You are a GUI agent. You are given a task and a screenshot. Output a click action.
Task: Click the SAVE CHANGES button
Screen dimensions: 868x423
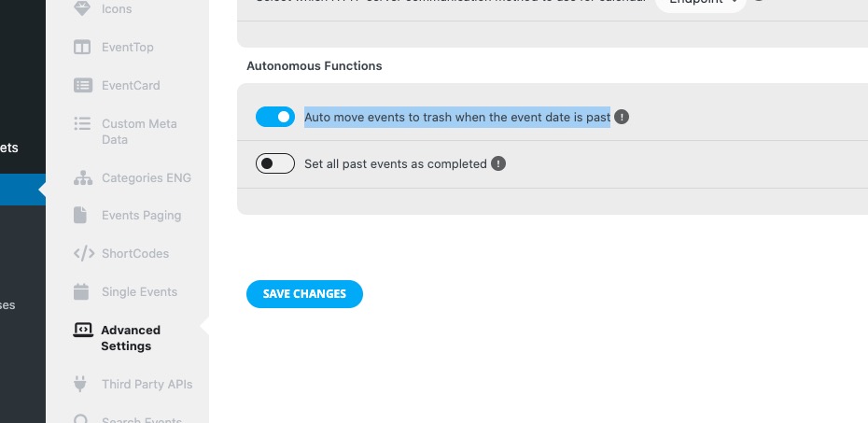[304, 294]
